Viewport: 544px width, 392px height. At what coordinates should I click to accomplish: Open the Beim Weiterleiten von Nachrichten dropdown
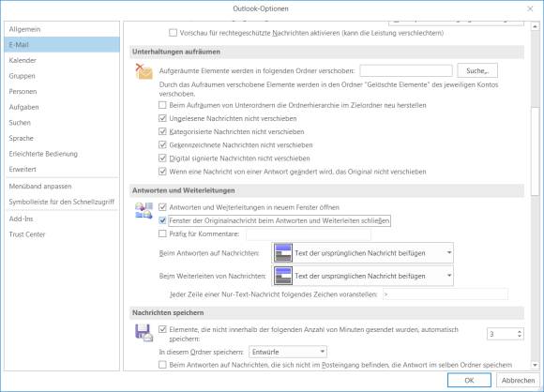pyautogui.click(x=363, y=276)
